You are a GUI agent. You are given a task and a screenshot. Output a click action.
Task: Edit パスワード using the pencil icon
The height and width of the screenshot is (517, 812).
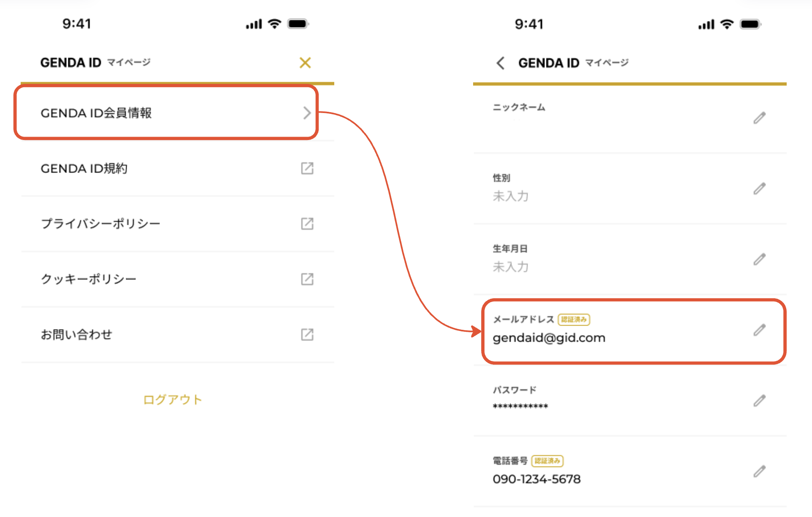point(759,401)
